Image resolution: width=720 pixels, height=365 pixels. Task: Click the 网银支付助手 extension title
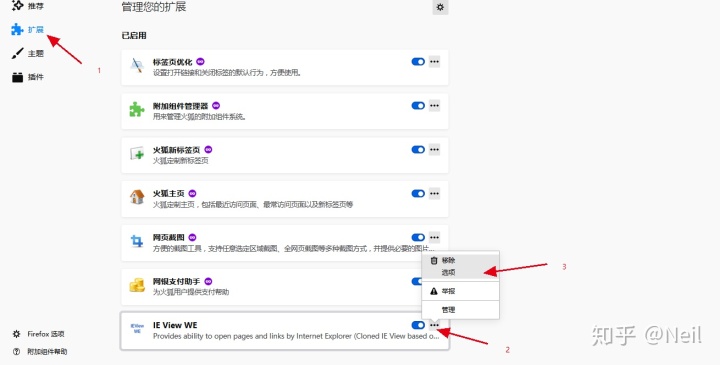point(176,282)
